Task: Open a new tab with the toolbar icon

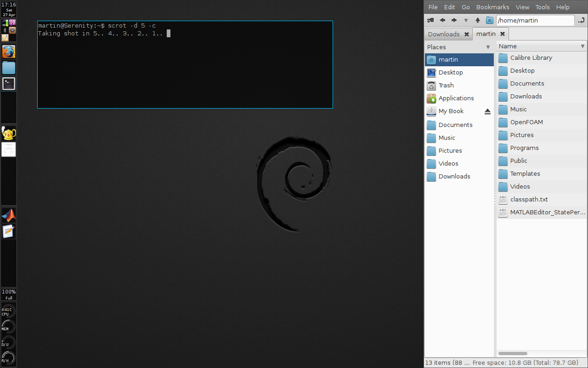Action: (x=430, y=20)
